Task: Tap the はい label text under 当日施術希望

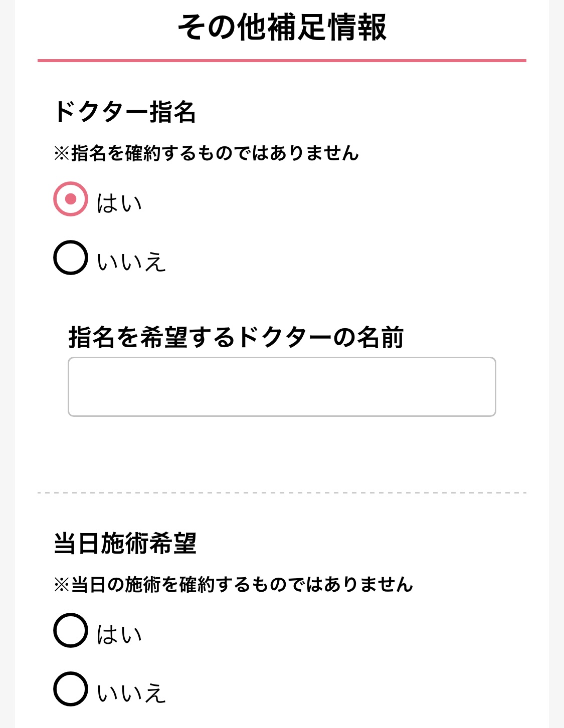Action: tap(119, 635)
